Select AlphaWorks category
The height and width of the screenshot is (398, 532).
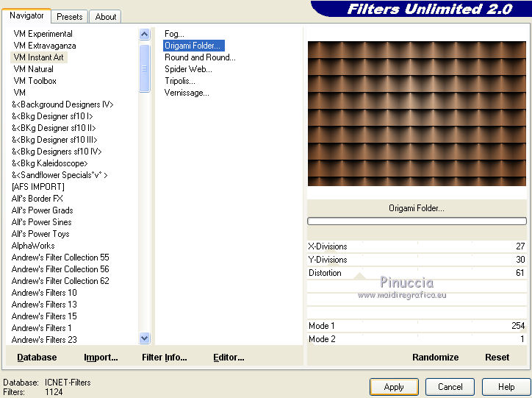click(x=33, y=246)
